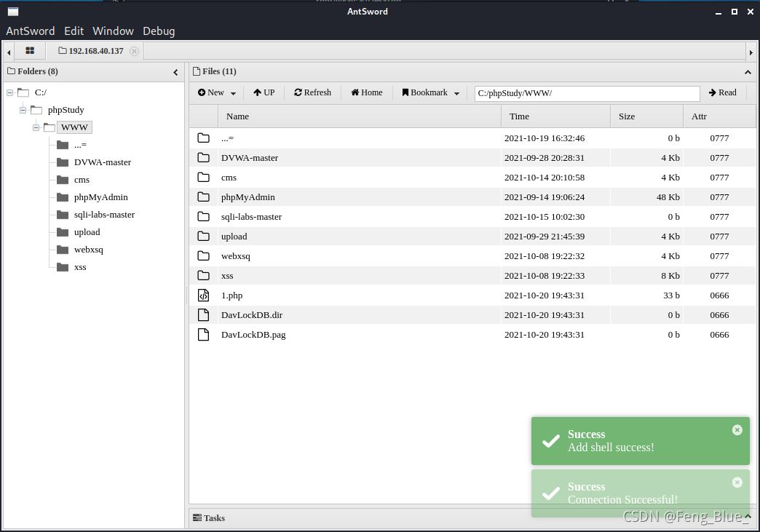Expand the Tasks panel
Viewport: 760px width, 532px height.
click(748, 517)
